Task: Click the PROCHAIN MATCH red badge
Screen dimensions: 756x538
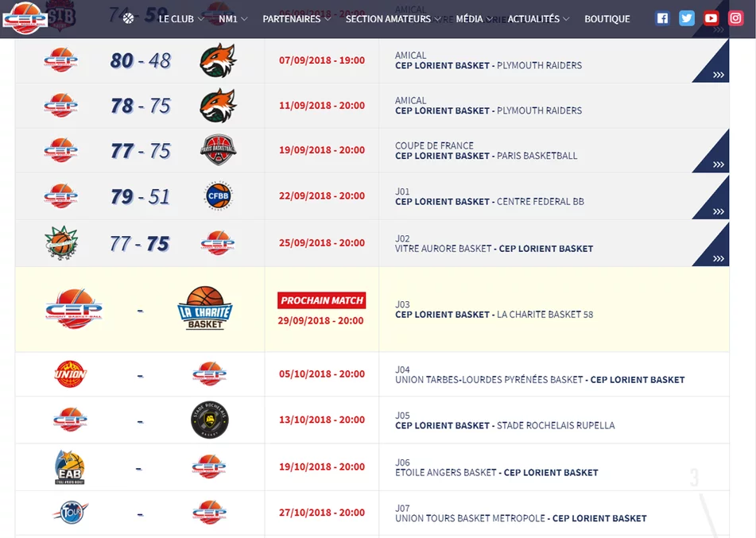Action: click(321, 300)
